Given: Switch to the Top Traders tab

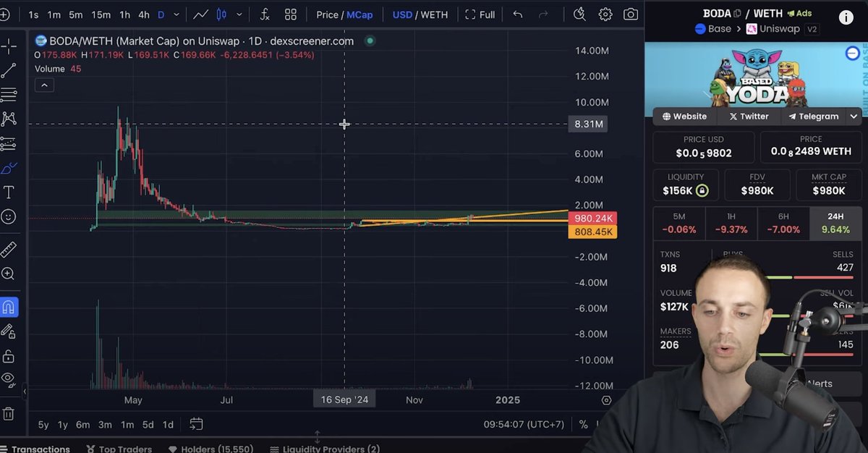Looking at the screenshot, I should tap(119, 449).
